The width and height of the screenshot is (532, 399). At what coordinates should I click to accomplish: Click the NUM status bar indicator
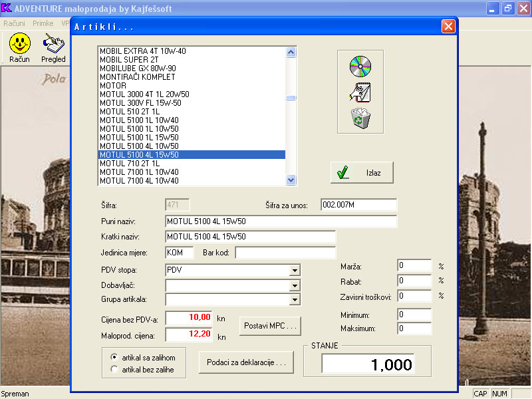499,394
